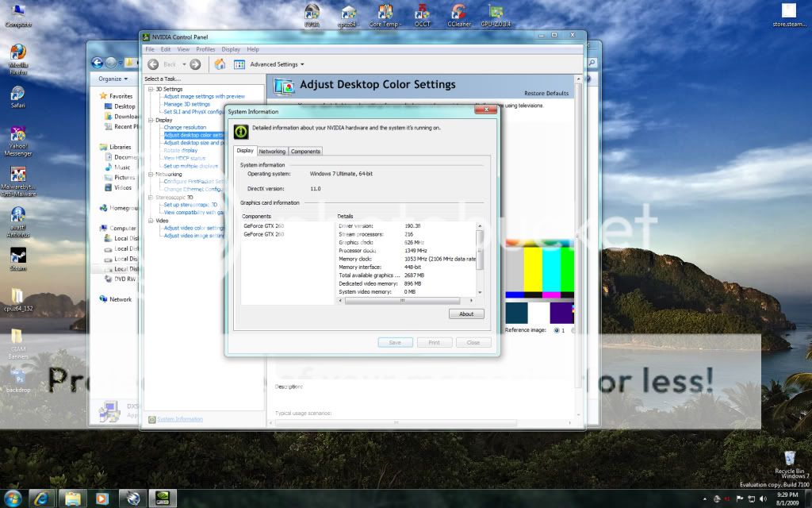
Task: Open Malwarebytes Anti-Malware desktop icon
Action: (18, 182)
